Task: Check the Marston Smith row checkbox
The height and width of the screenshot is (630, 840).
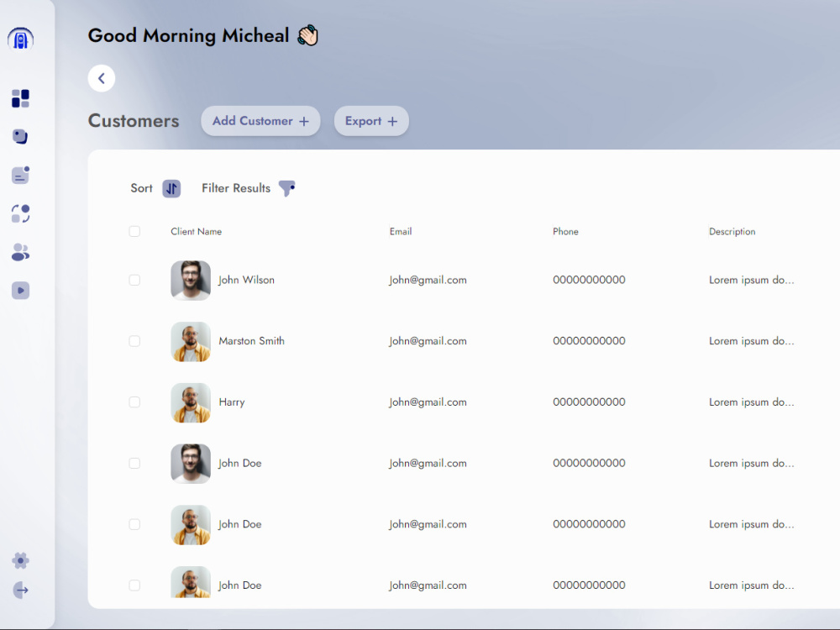Action: [x=134, y=341]
